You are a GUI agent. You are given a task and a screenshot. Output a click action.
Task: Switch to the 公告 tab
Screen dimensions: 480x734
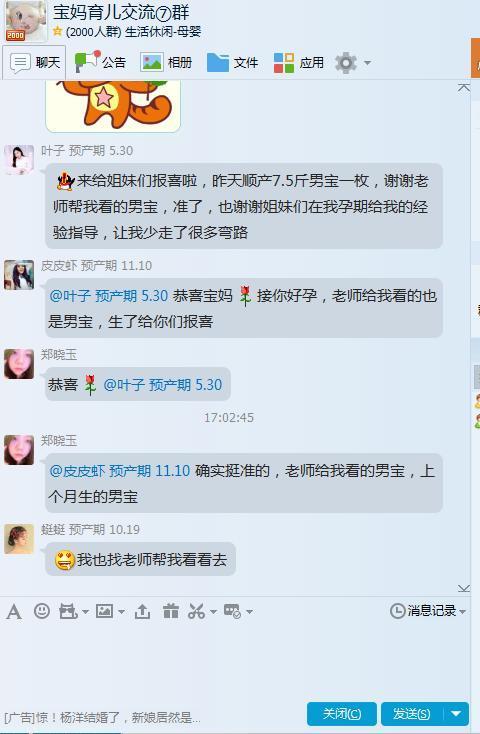pyautogui.click(x=101, y=62)
